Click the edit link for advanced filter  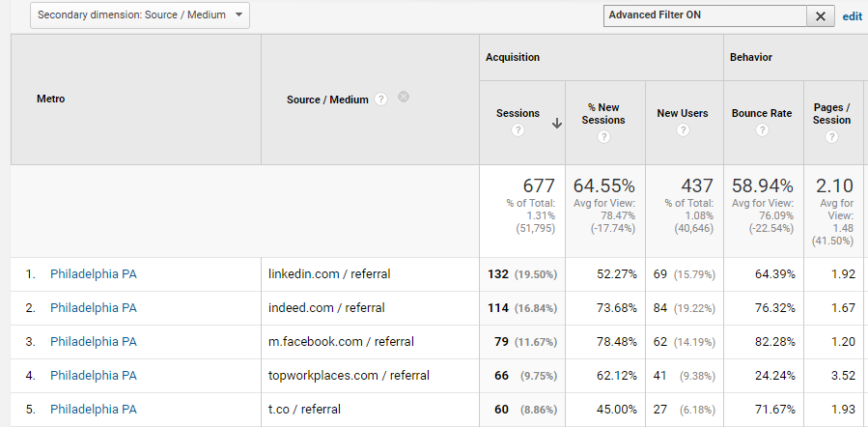852,16
